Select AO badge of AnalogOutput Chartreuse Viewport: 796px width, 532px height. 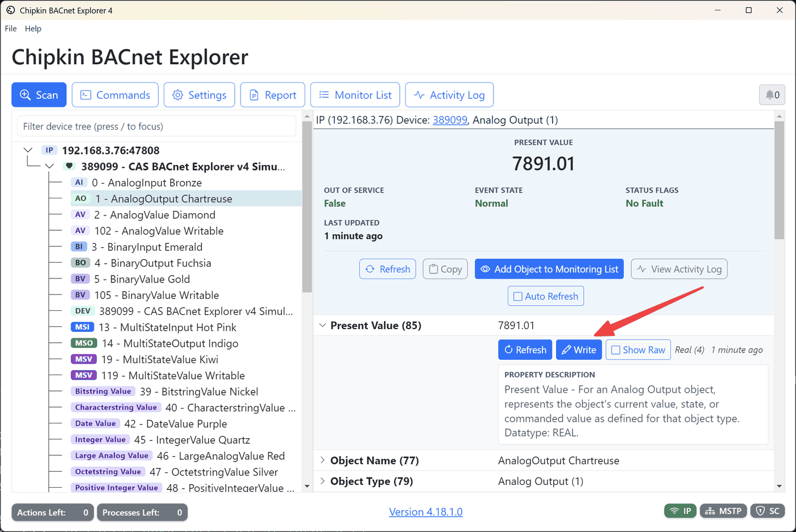coord(81,198)
